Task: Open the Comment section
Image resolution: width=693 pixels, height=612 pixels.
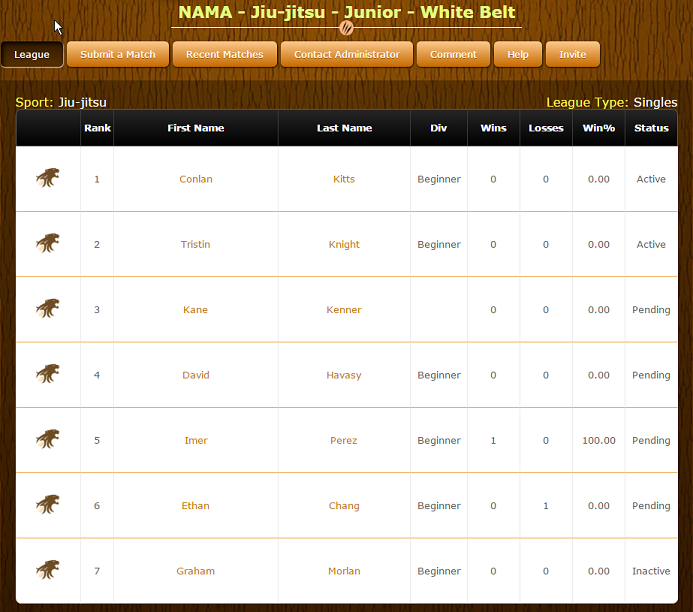Action: coord(453,54)
